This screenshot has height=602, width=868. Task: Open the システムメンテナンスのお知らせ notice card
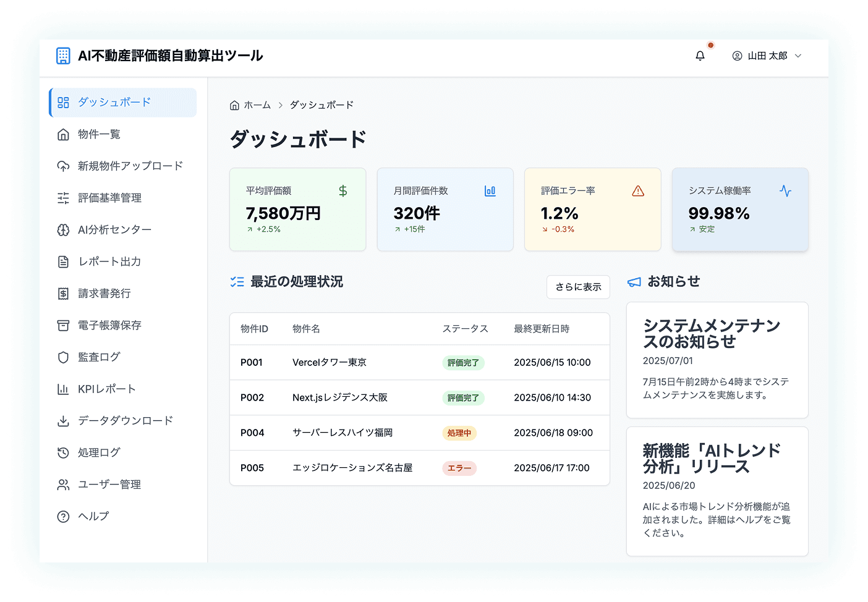[x=717, y=360]
